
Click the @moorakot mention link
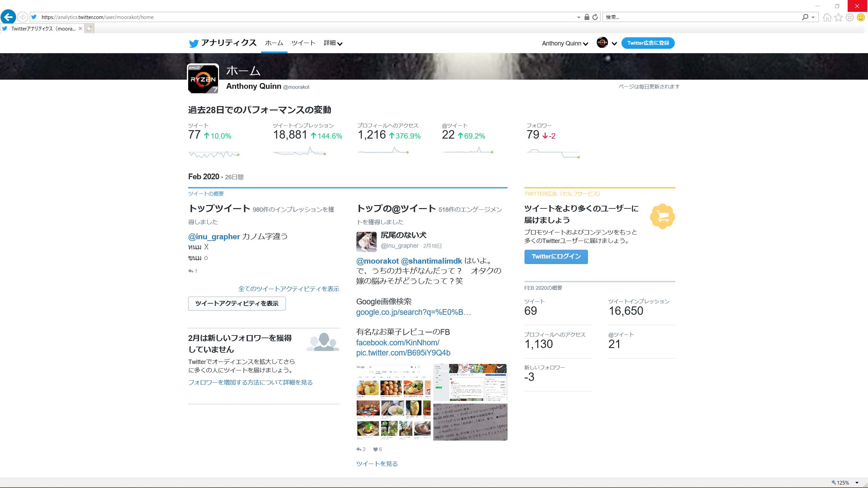point(377,261)
